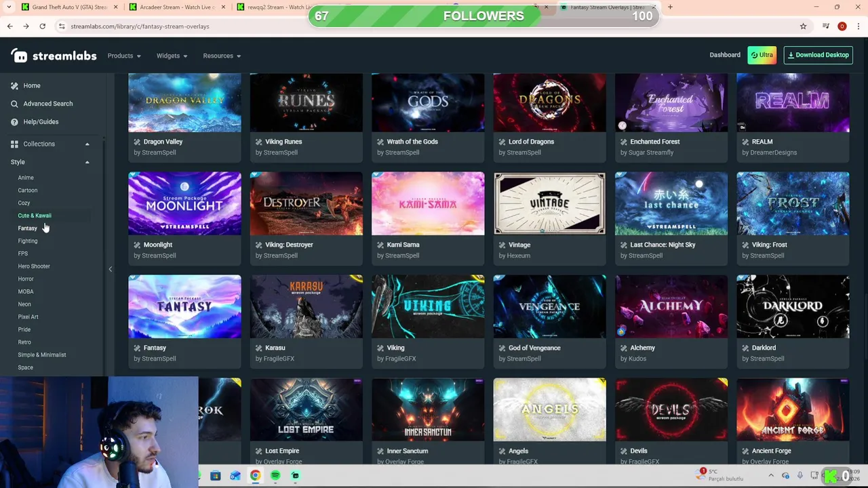The height and width of the screenshot is (488, 868).
Task: Open the Resources dropdown menu
Action: [222, 56]
